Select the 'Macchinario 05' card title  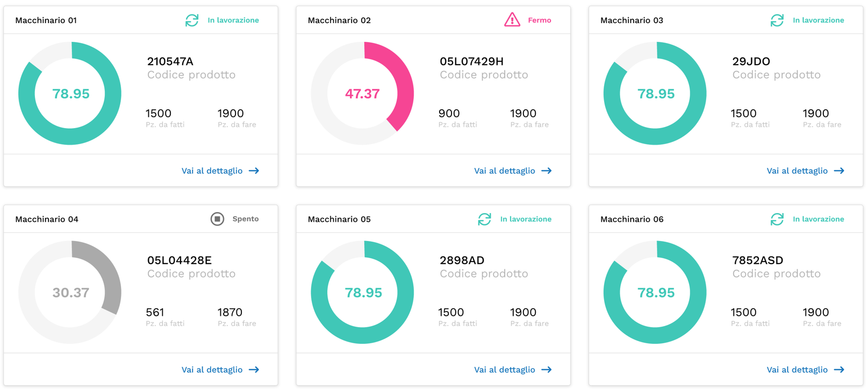(339, 219)
